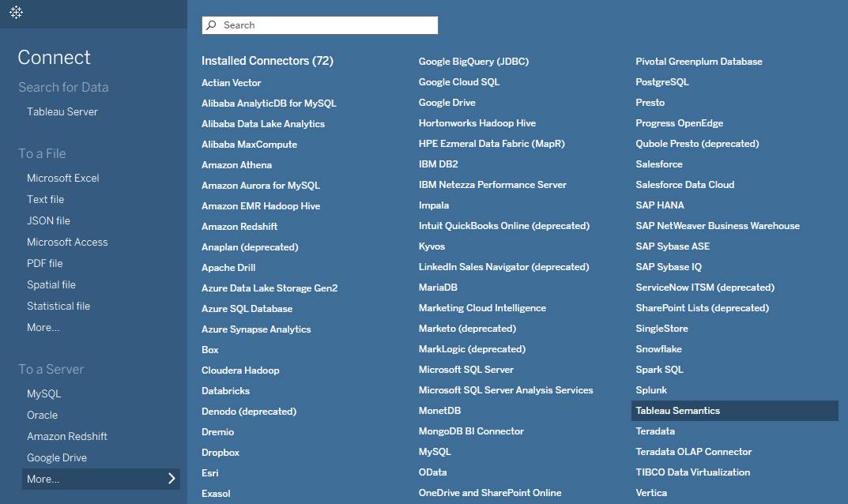
Task: Select Box connector
Action: point(210,350)
